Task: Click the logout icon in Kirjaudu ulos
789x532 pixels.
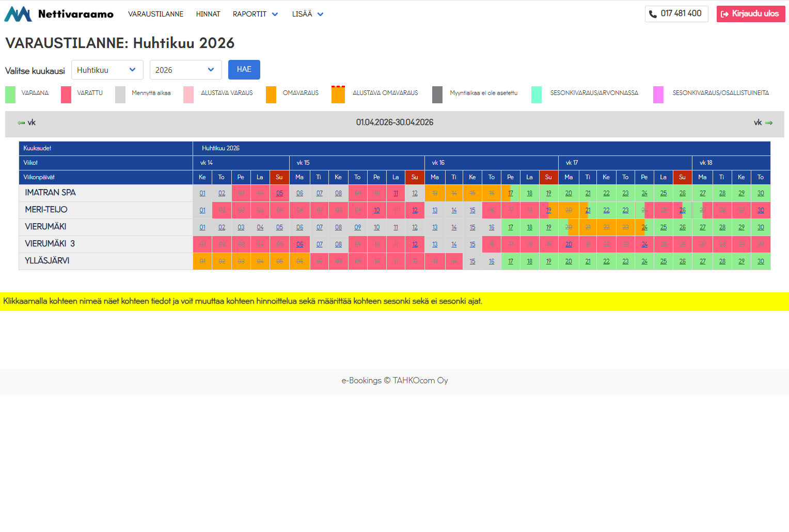Action: pyautogui.click(x=726, y=13)
